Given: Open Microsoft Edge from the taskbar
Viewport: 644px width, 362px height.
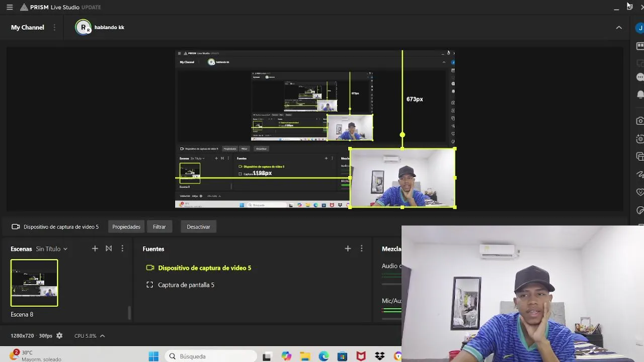Looking at the screenshot, I should (x=324, y=356).
